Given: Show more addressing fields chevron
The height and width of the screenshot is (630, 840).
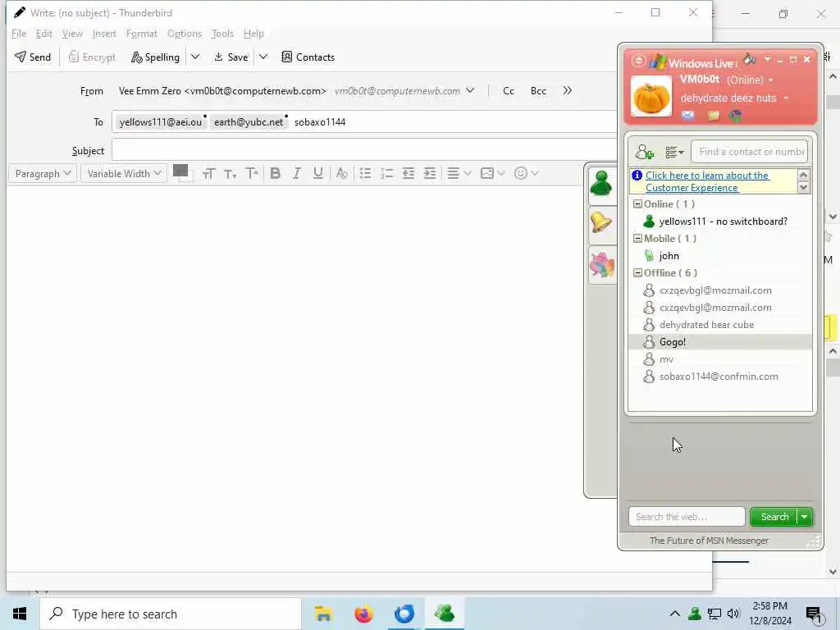Looking at the screenshot, I should 568,90.
